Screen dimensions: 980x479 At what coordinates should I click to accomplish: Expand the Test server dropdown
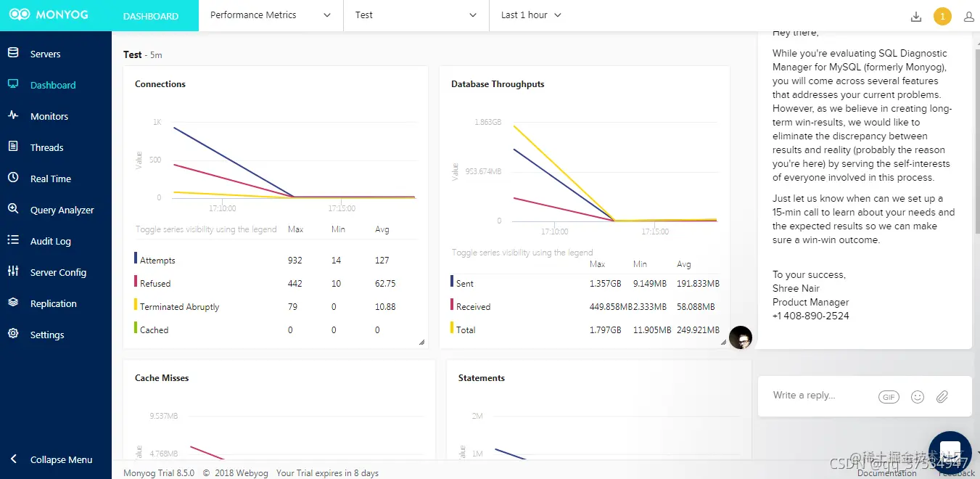[x=416, y=15]
